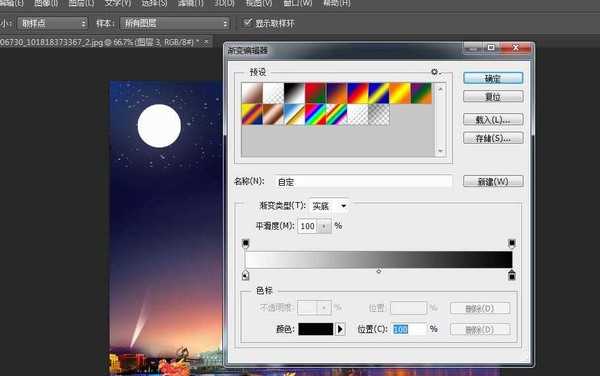The image size is (600, 376).
Task: Open the 帮助(H) menu
Action: click(337, 3)
